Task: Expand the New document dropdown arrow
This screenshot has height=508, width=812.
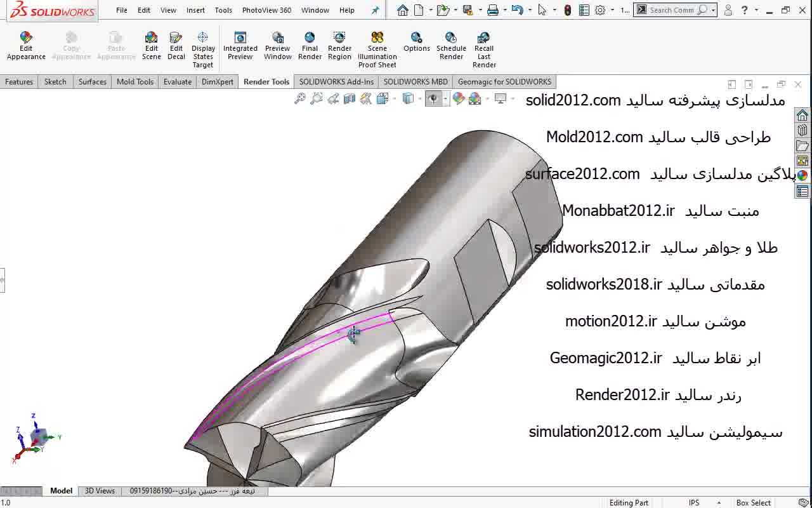Action: point(431,10)
